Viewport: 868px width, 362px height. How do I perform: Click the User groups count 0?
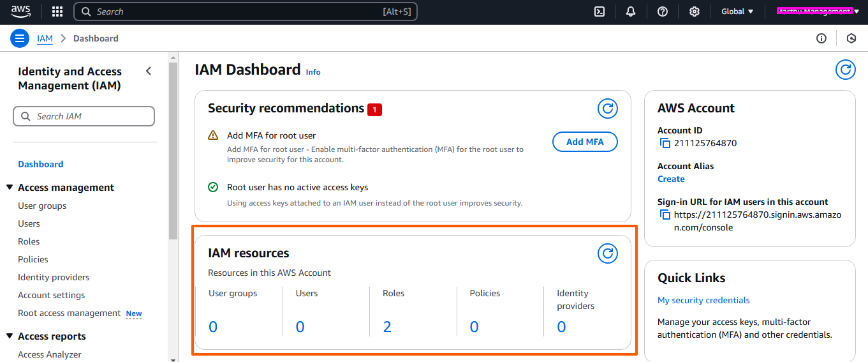point(213,327)
